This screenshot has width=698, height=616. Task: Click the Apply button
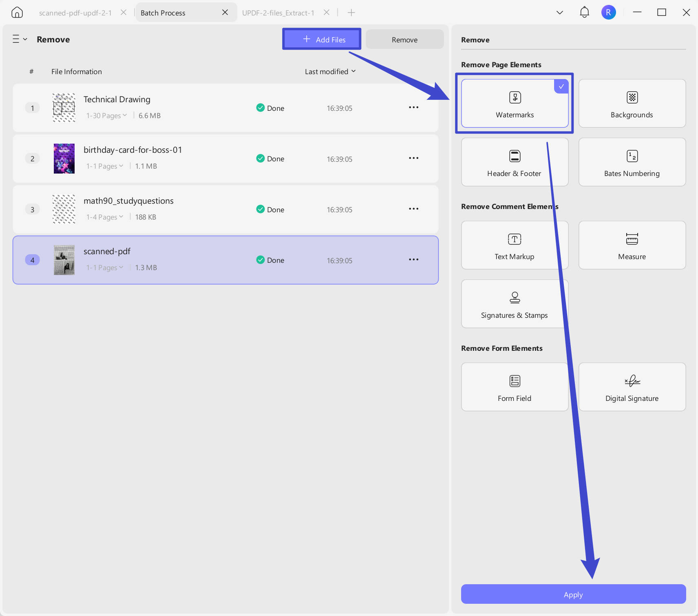[573, 594]
